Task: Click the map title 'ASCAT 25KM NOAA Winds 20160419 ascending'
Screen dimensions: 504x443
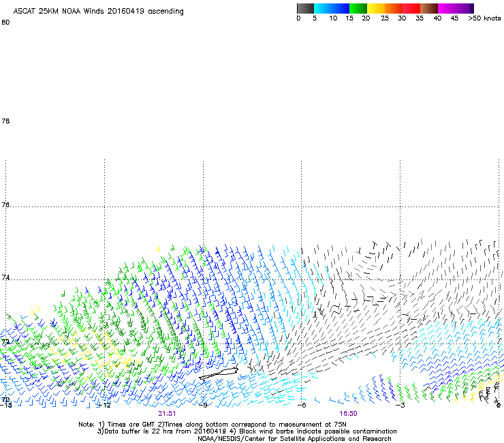Action: 98,12
